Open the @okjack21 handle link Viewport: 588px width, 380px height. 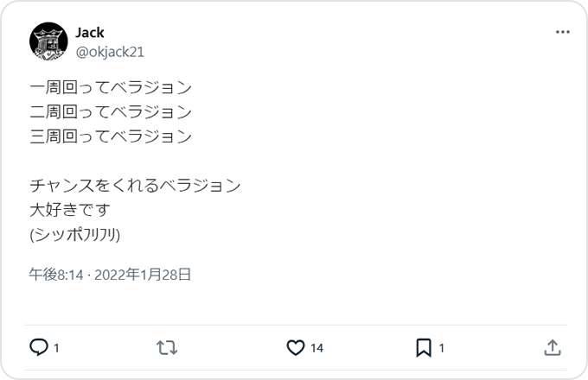(x=110, y=51)
